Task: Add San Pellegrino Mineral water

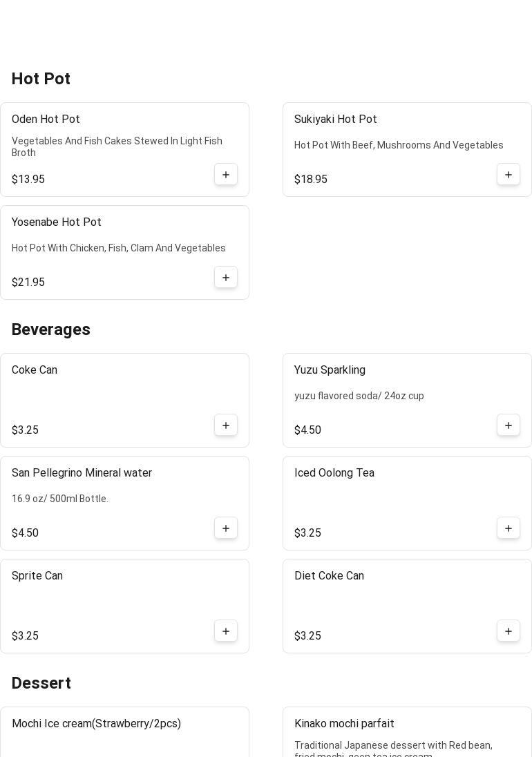Action: click(x=226, y=528)
